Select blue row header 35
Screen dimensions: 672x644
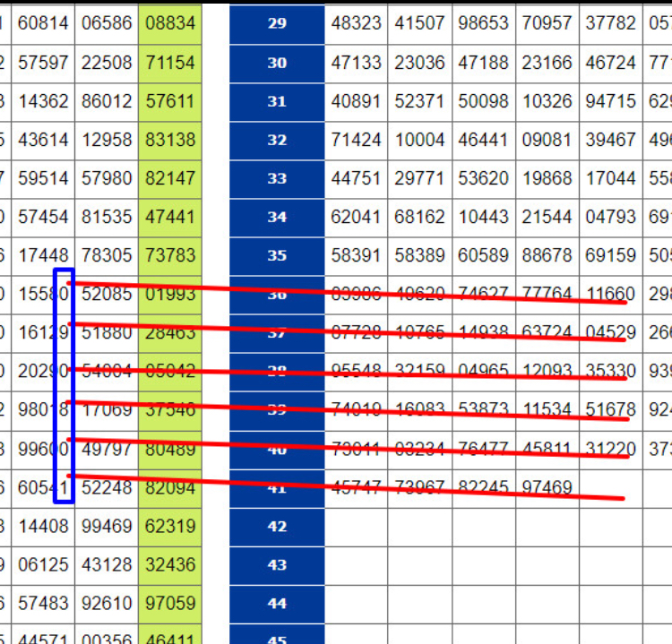277,255
